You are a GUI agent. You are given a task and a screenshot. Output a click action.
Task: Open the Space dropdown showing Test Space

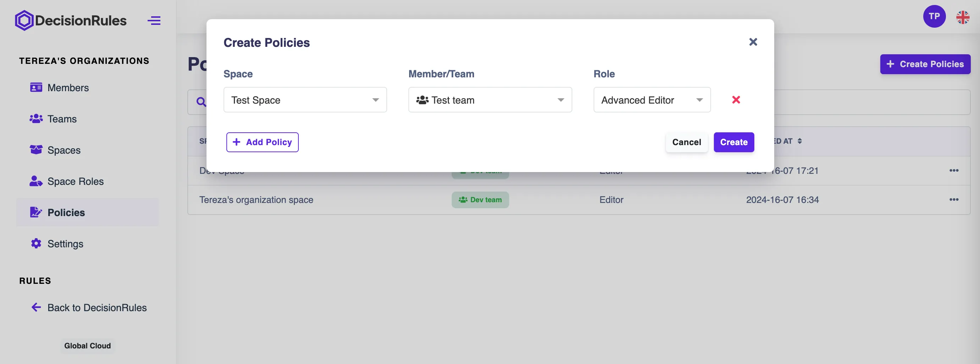point(305,100)
